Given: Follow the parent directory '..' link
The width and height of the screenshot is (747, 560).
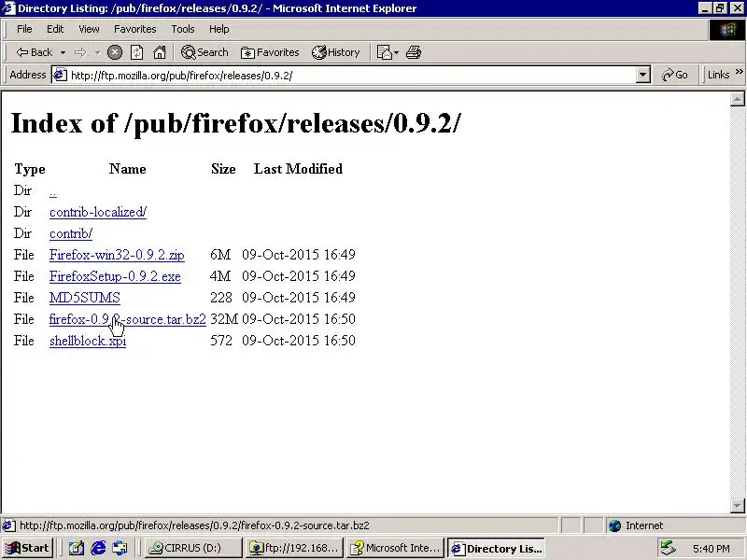Looking at the screenshot, I should click(53, 191).
